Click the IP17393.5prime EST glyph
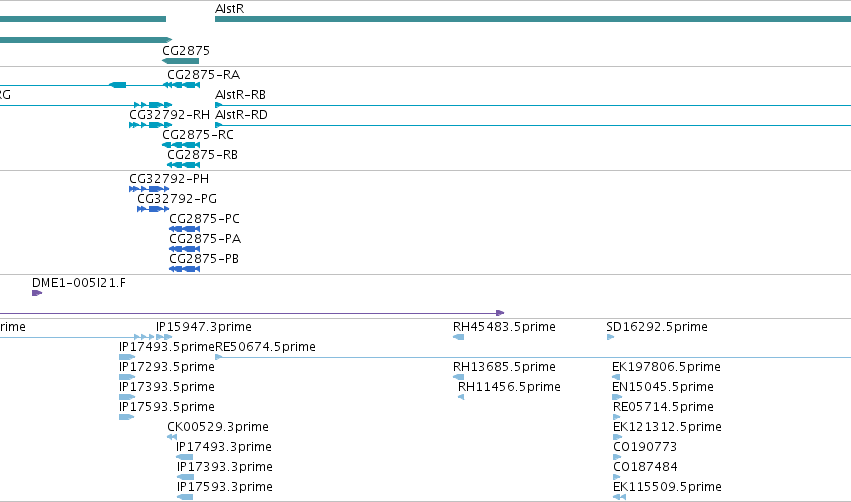 click(126, 397)
